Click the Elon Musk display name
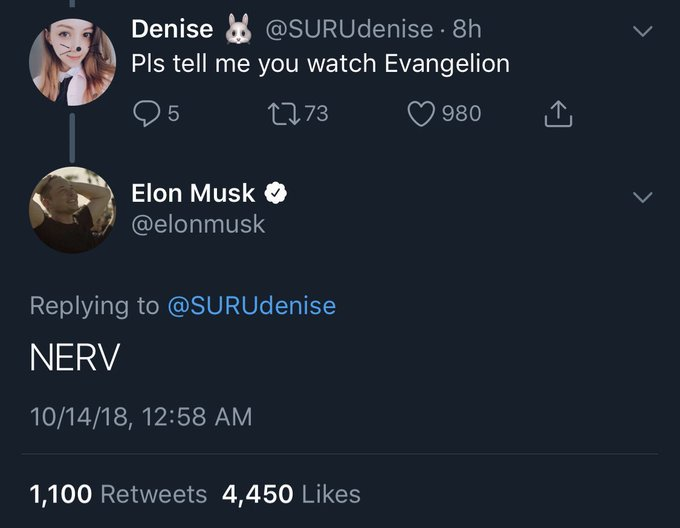680x528 pixels. [193, 193]
